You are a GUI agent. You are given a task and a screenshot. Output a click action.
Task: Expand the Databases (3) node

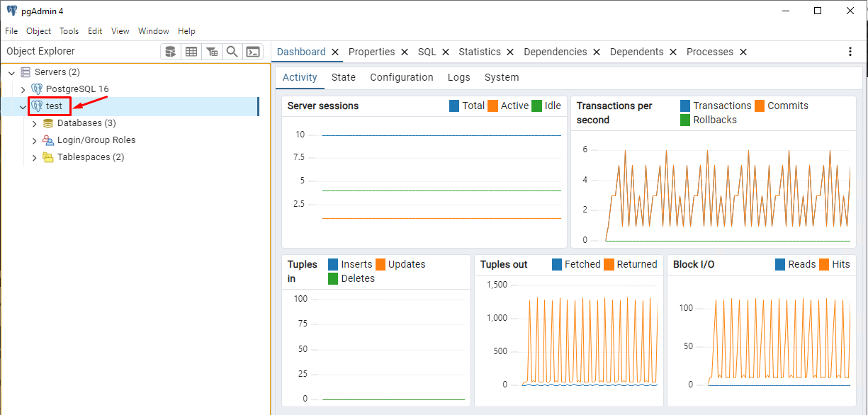34,123
